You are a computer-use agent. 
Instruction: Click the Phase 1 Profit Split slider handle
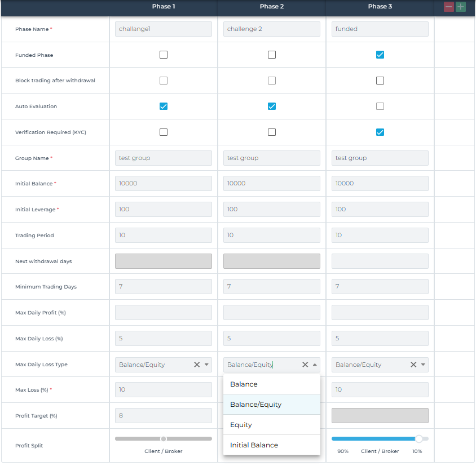(x=164, y=438)
